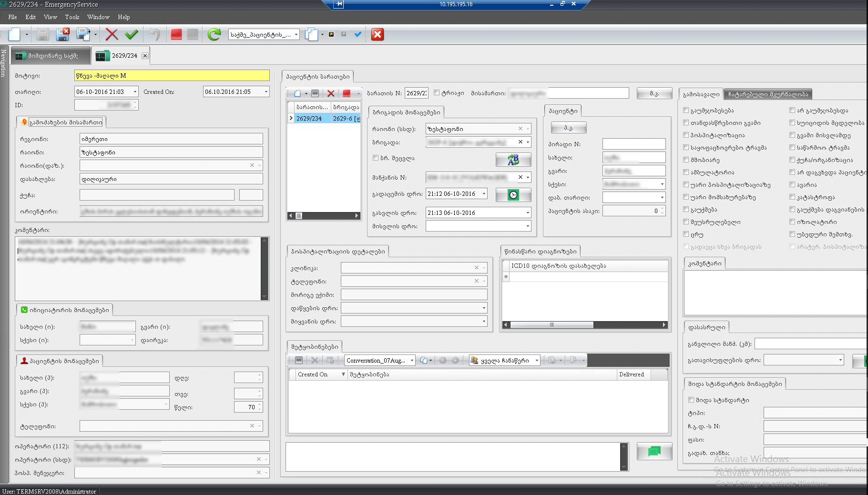Click copy icon in messages toolbar

tap(423, 361)
